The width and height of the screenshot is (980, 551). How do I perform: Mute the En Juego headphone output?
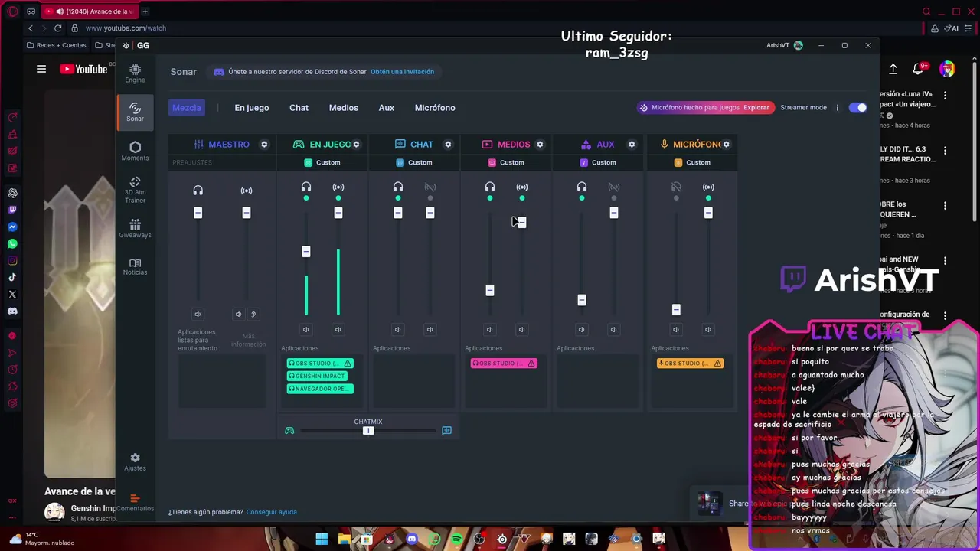click(305, 330)
